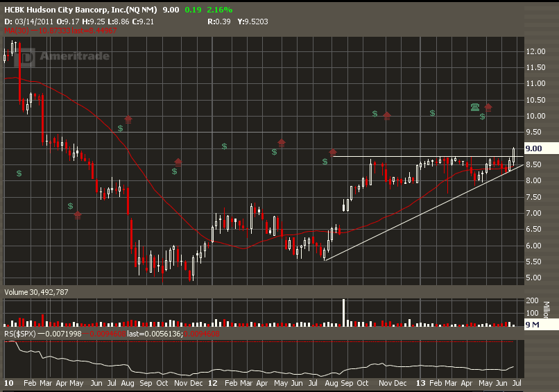The height and width of the screenshot is (392, 559).
Task: Click the Volume 30,492,787 label
Action: (x=36, y=292)
